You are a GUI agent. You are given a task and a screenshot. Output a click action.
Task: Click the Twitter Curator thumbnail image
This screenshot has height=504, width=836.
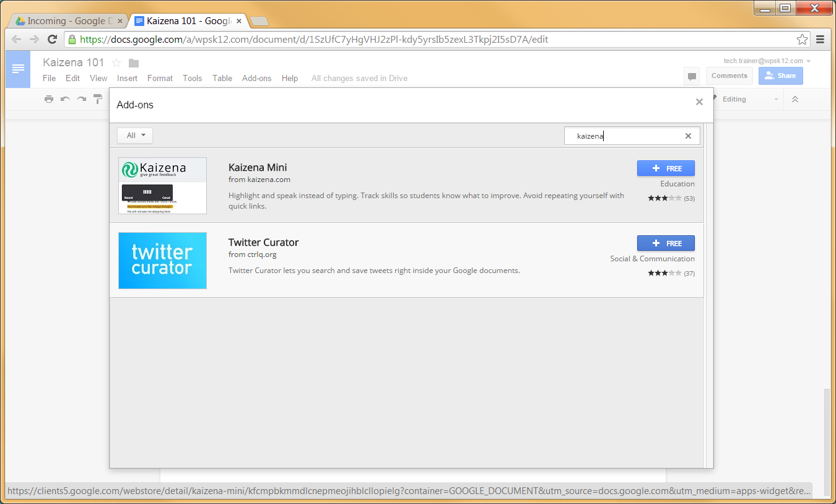[x=162, y=261]
